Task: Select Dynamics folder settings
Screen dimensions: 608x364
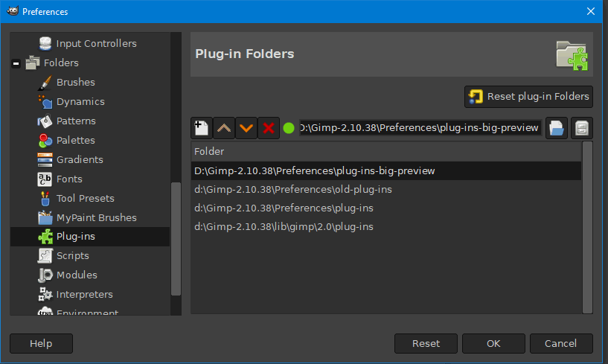Action: coord(80,102)
